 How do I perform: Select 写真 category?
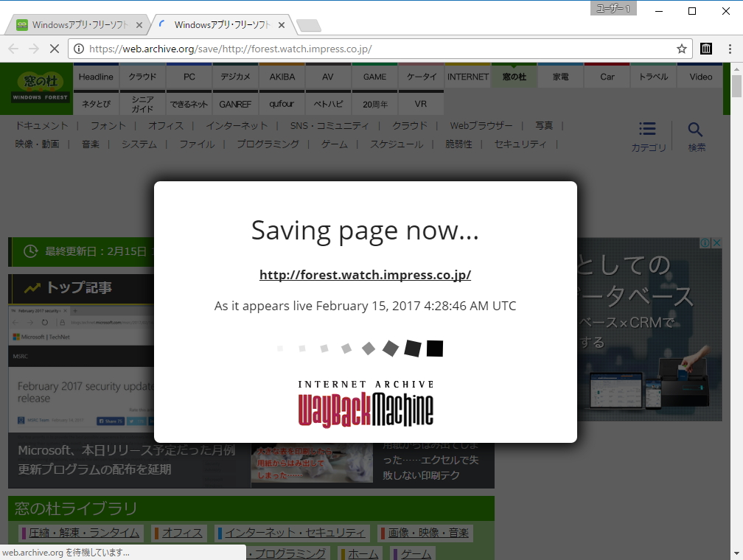(544, 125)
